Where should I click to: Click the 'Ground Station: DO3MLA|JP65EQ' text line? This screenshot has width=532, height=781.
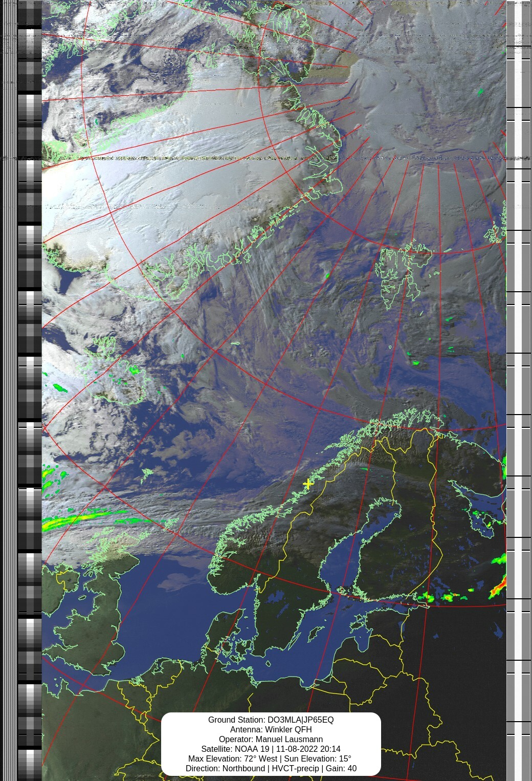(x=271, y=720)
